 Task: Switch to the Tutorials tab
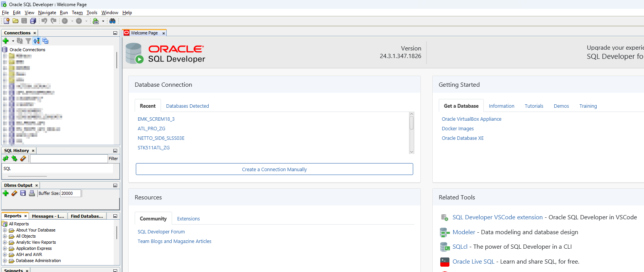click(x=534, y=106)
